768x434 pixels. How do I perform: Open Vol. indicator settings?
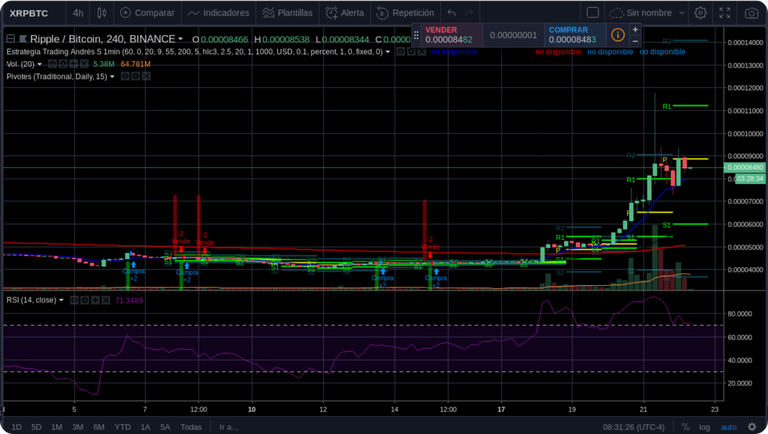point(63,64)
